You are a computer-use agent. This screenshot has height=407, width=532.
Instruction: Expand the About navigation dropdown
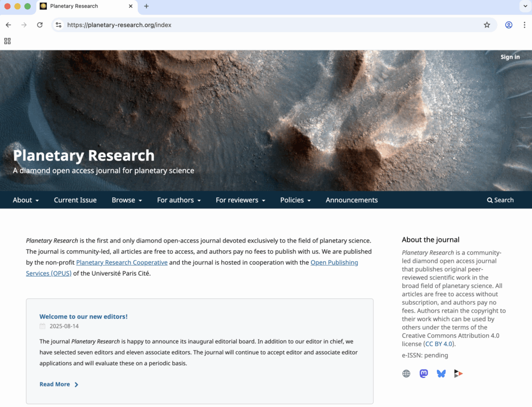25,200
